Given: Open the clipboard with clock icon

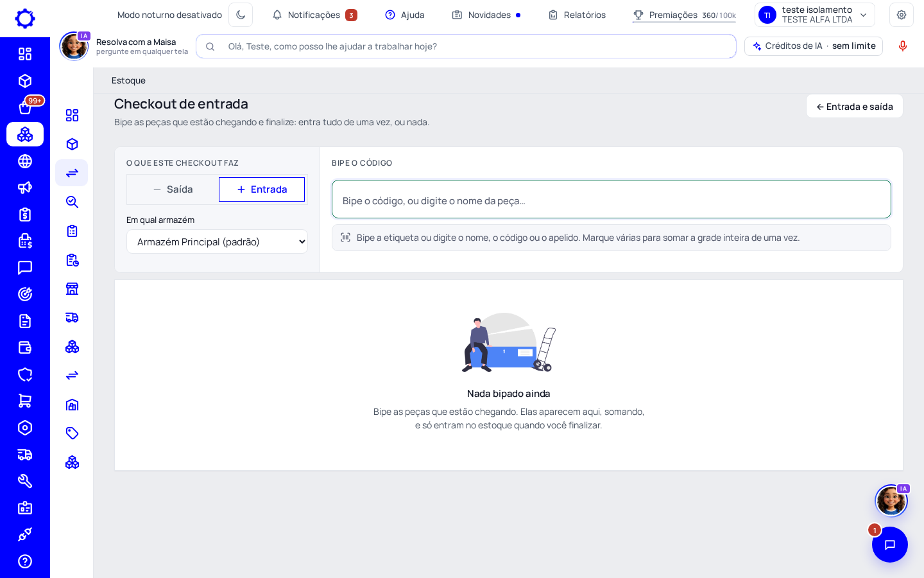Looking at the screenshot, I should click(72, 259).
